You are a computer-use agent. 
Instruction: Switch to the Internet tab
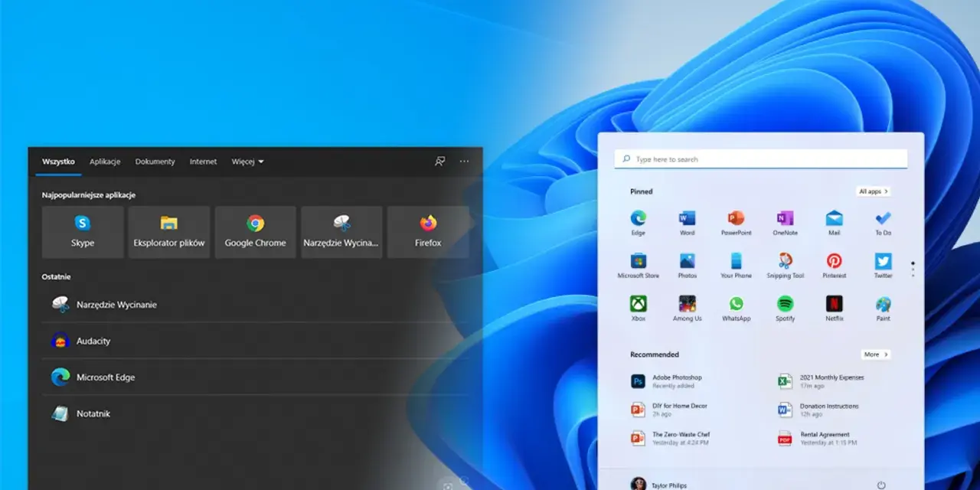click(203, 162)
